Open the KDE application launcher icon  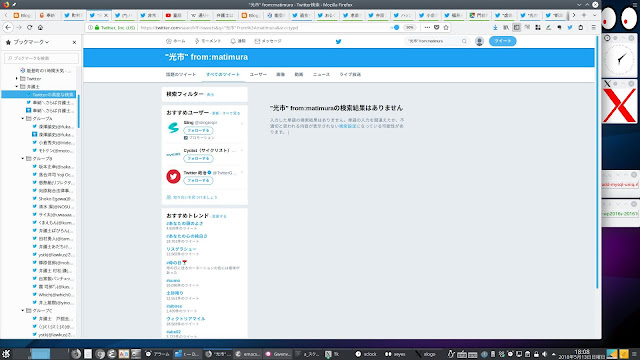pyautogui.click(x=6, y=354)
